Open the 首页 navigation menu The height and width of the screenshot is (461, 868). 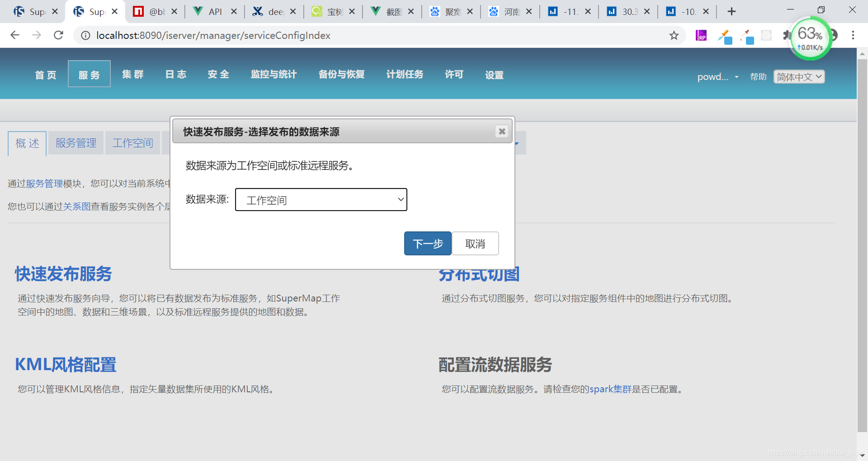tap(46, 75)
